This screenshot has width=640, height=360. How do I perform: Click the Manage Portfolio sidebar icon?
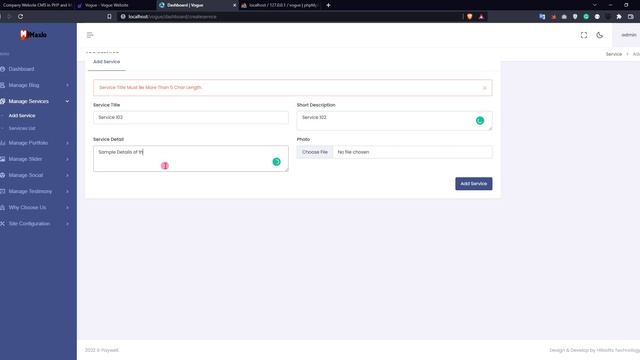(x=2, y=143)
